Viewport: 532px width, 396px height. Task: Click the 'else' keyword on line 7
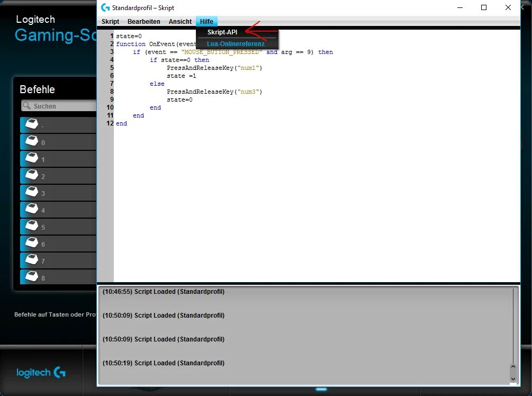click(x=157, y=84)
